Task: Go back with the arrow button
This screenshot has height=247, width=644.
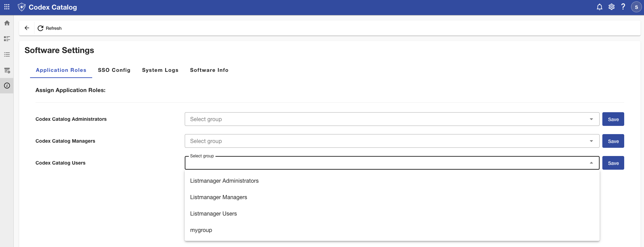Action: [x=27, y=28]
